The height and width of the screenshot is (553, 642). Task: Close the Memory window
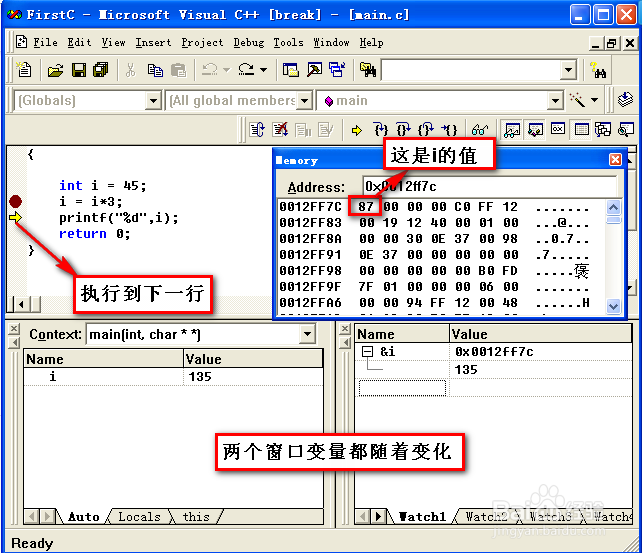pyautogui.click(x=615, y=159)
